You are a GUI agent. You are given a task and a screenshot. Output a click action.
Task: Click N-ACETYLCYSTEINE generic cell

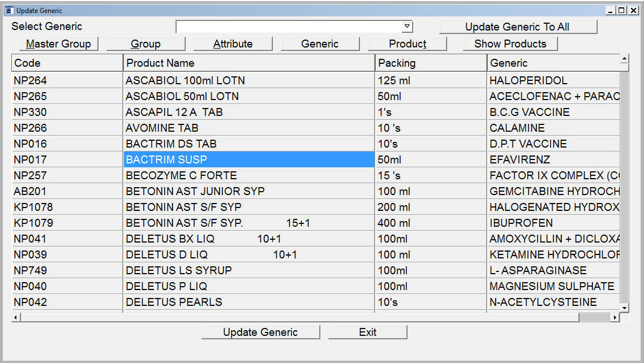click(553, 302)
